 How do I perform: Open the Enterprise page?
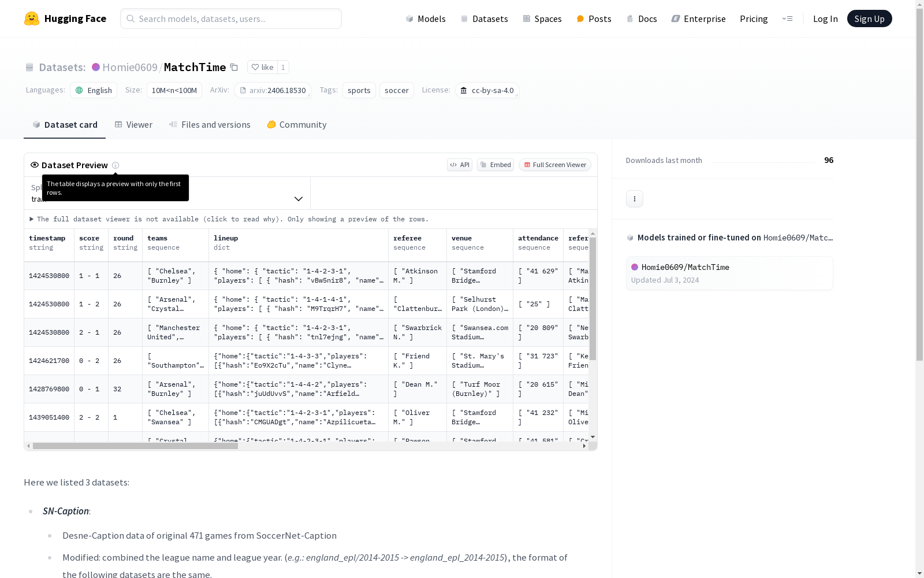699,18
